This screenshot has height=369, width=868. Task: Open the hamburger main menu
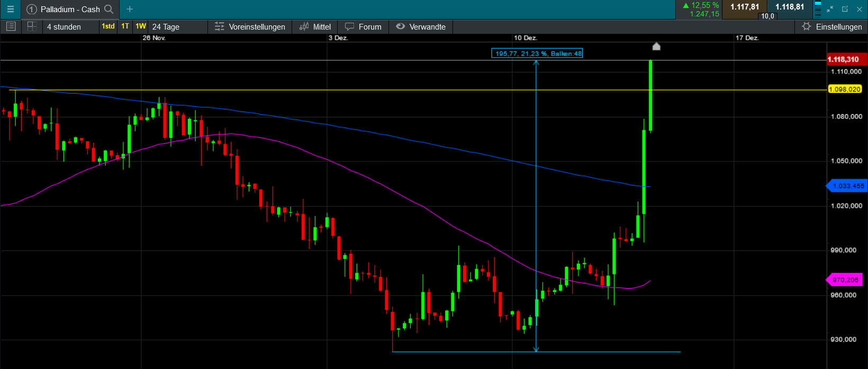pyautogui.click(x=10, y=9)
